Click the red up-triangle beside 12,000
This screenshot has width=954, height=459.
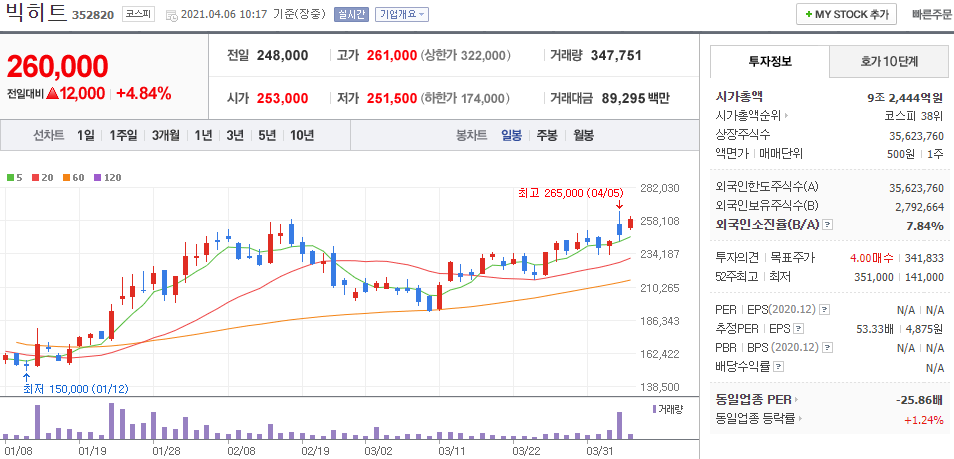coord(52,94)
